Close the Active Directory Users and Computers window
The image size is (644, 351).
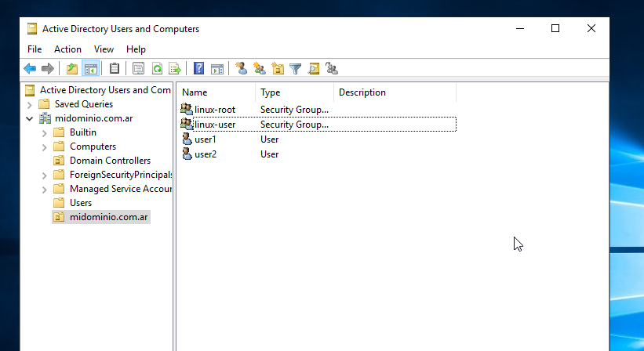[591, 28]
